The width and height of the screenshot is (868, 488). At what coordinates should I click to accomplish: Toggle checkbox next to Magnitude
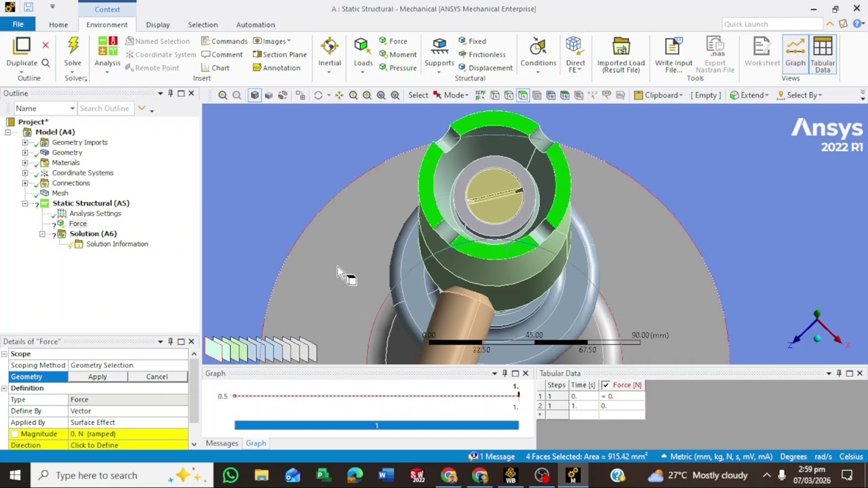tap(14, 434)
